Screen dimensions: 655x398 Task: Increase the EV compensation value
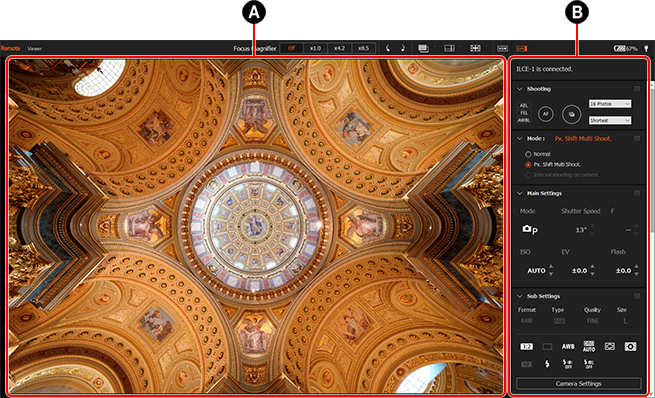[592, 267]
